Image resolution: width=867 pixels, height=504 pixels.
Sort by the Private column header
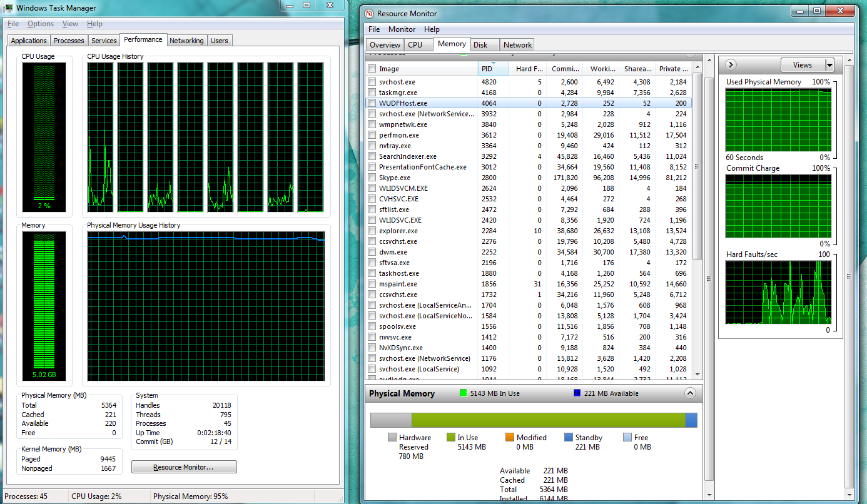[x=673, y=69]
